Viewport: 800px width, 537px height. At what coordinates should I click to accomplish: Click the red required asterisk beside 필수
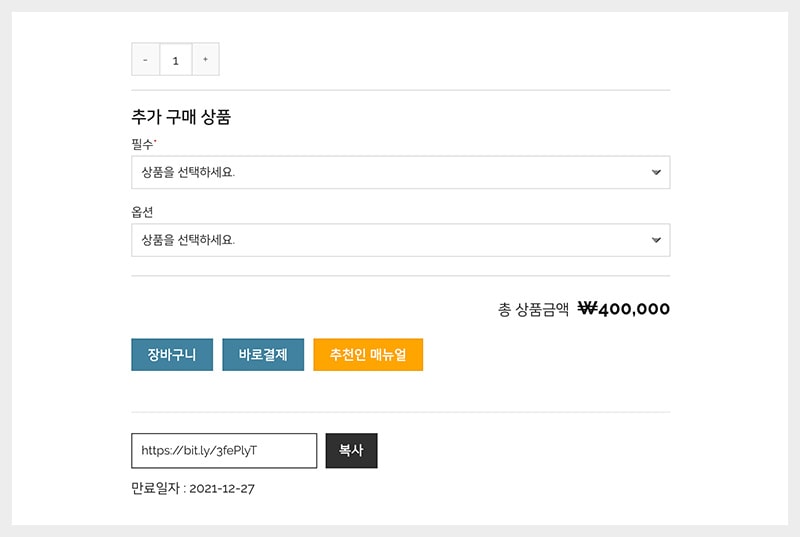click(x=155, y=142)
